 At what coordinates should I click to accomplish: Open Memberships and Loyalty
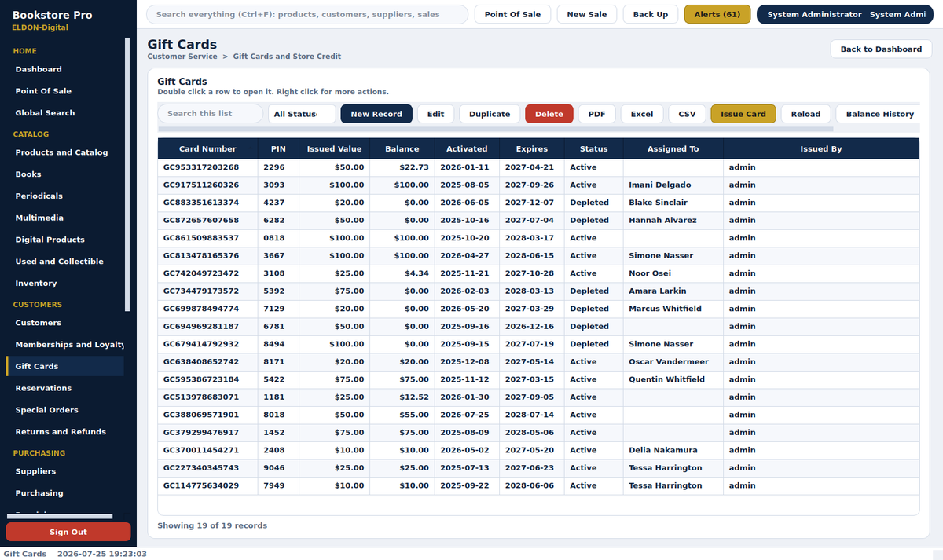[64, 345]
